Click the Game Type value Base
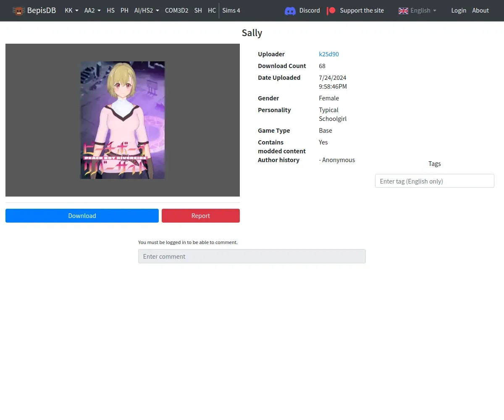 (x=325, y=131)
